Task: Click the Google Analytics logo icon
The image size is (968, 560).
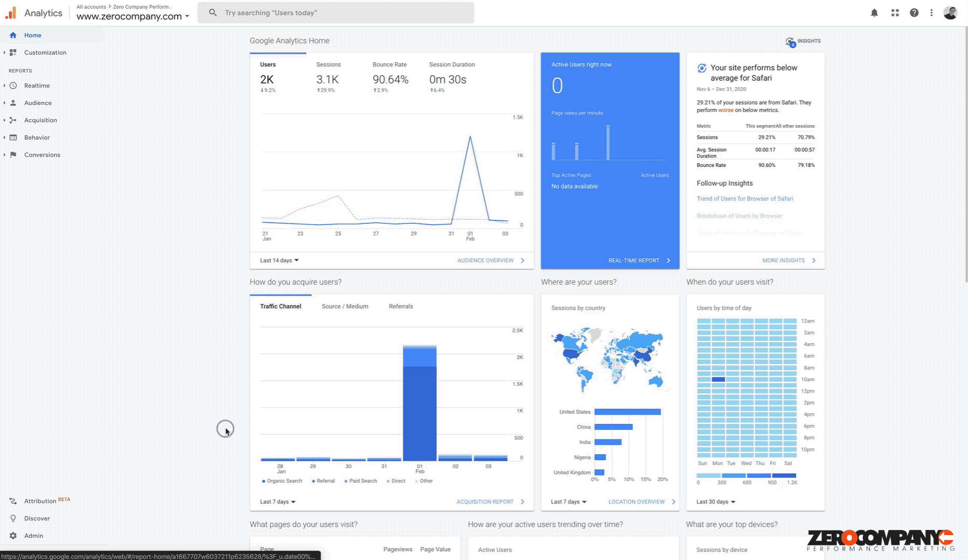Action: [11, 13]
